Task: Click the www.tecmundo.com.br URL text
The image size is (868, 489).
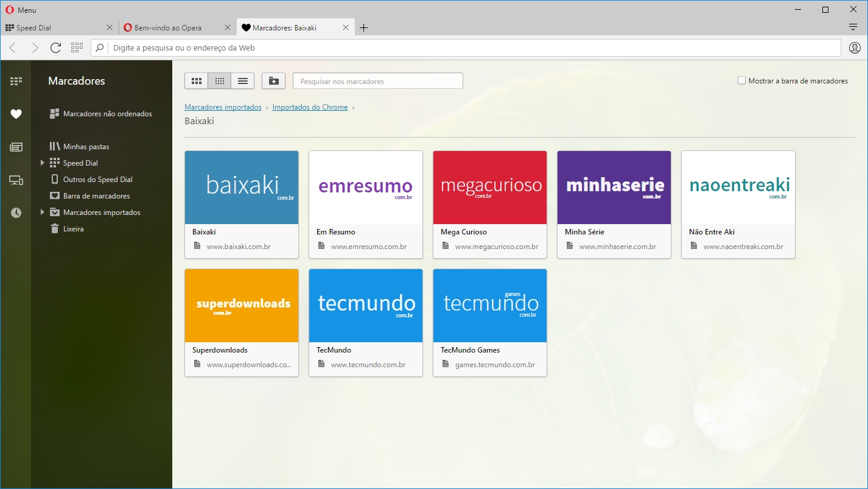Action: pyautogui.click(x=368, y=365)
